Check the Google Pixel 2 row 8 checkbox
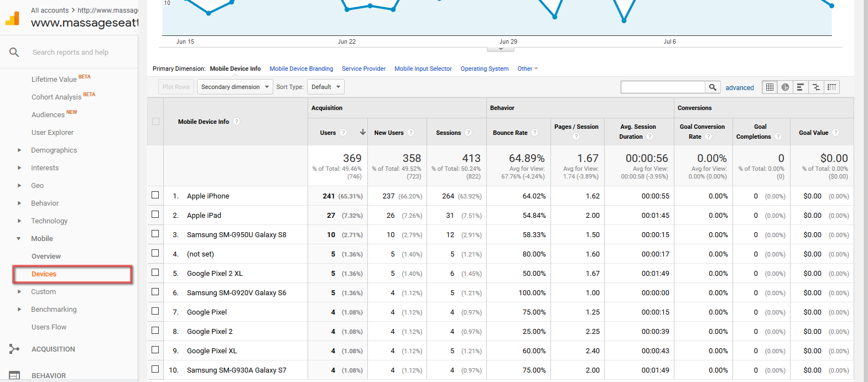This screenshot has height=382, width=868. coord(155,331)
